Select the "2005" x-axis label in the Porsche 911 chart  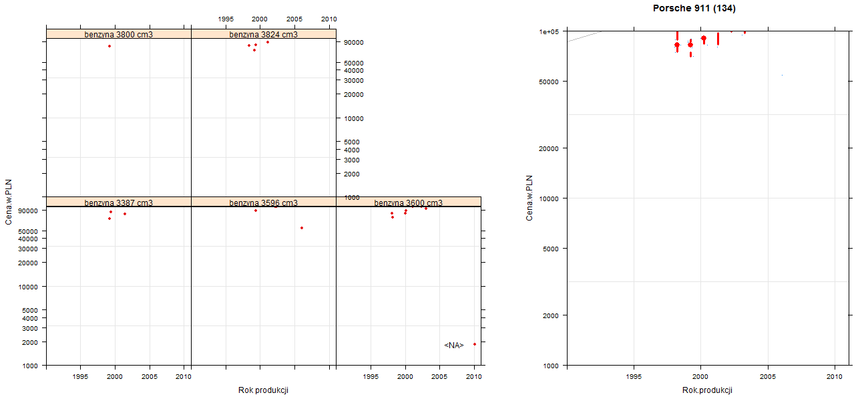pos(768,378)
